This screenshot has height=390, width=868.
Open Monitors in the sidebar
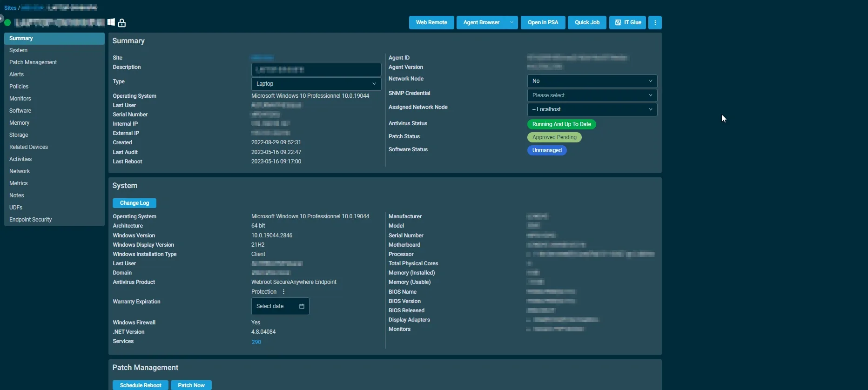tap(54, 99)
